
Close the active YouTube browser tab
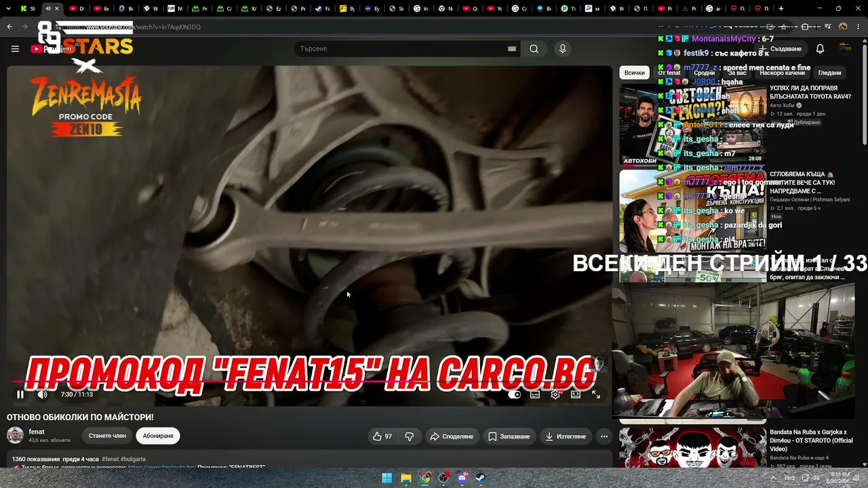(56, 9)
